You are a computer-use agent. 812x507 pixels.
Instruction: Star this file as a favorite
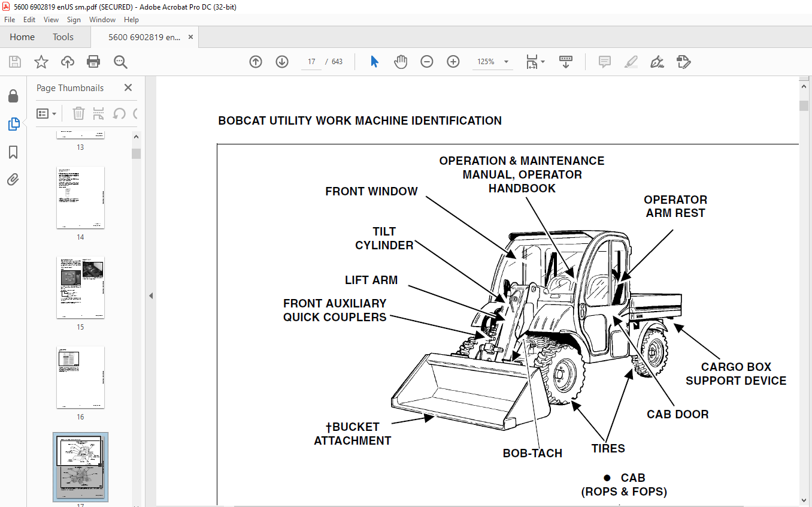(x=41, y=62)
